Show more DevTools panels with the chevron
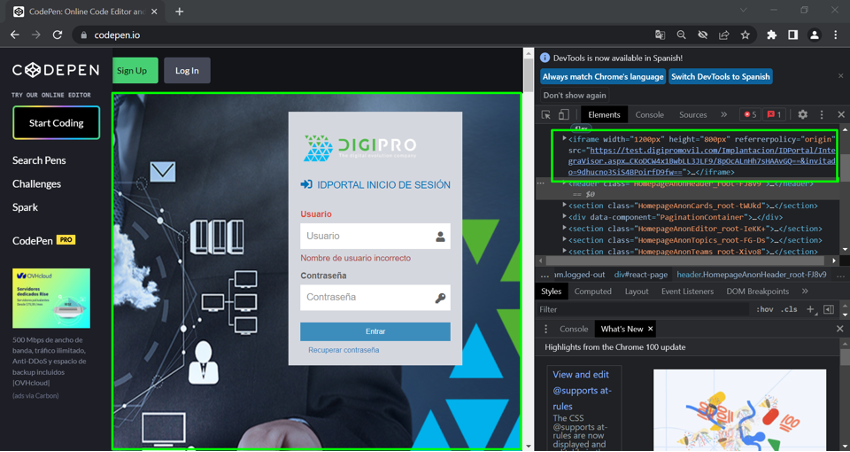This screenshot has height=452, width=850. pyautogui.click(x=724, y=115)
